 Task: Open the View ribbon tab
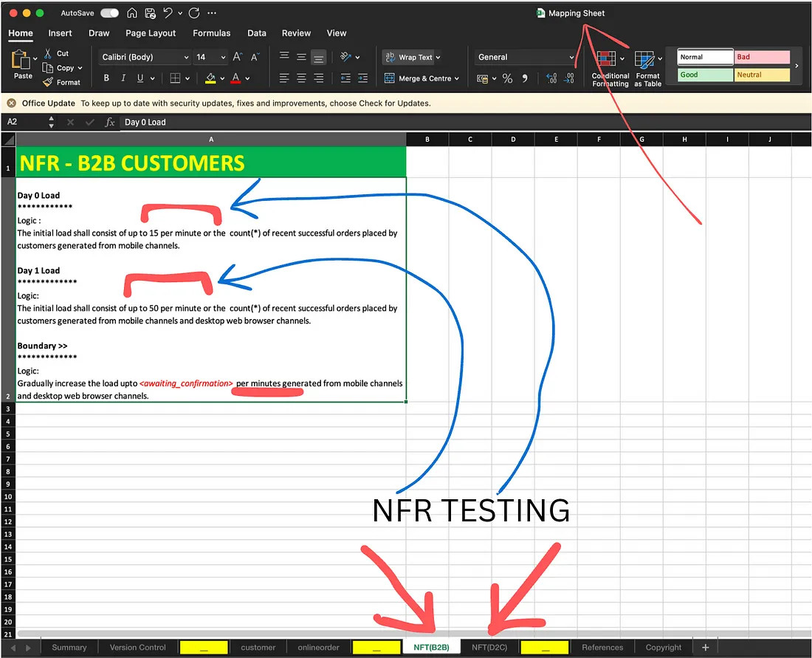coord(337,33)
